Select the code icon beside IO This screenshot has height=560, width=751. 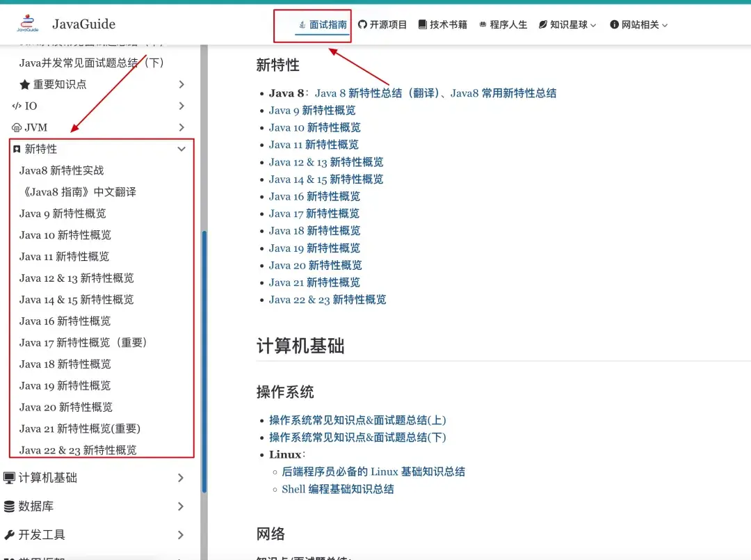18,106
